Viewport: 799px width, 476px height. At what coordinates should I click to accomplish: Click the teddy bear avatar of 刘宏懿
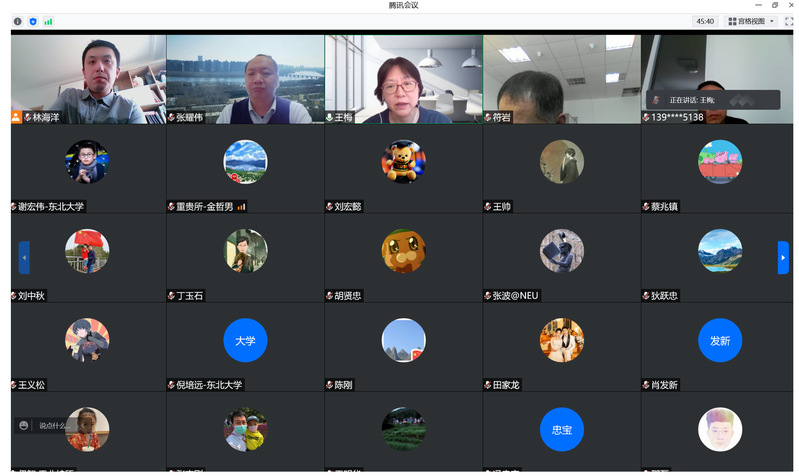pyautogui.click(x=403, y=161)
